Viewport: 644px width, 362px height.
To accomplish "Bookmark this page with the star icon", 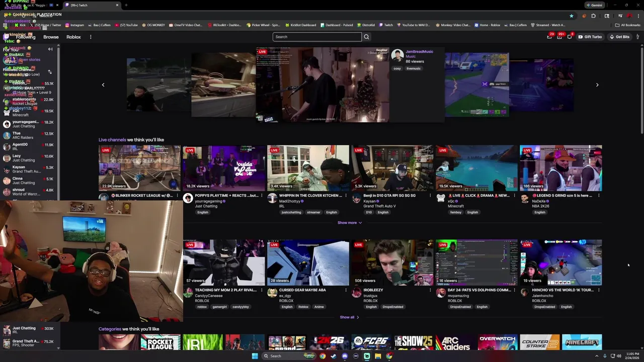I will (572, 16).
